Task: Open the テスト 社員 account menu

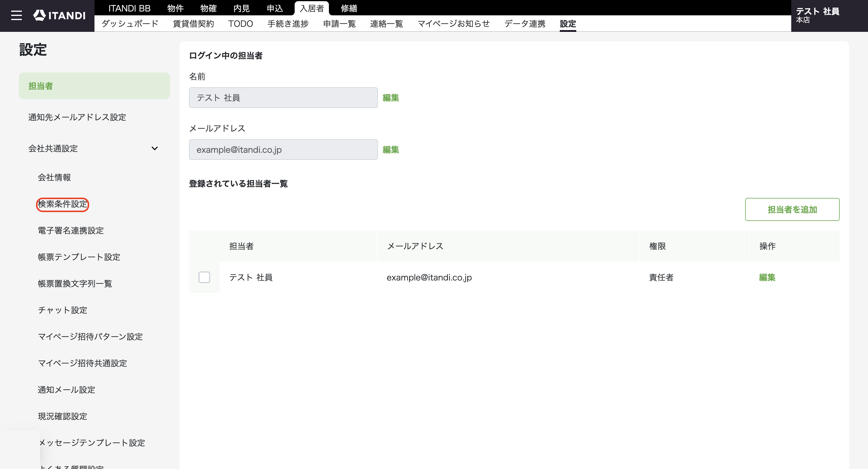Action: pos(829,16)
